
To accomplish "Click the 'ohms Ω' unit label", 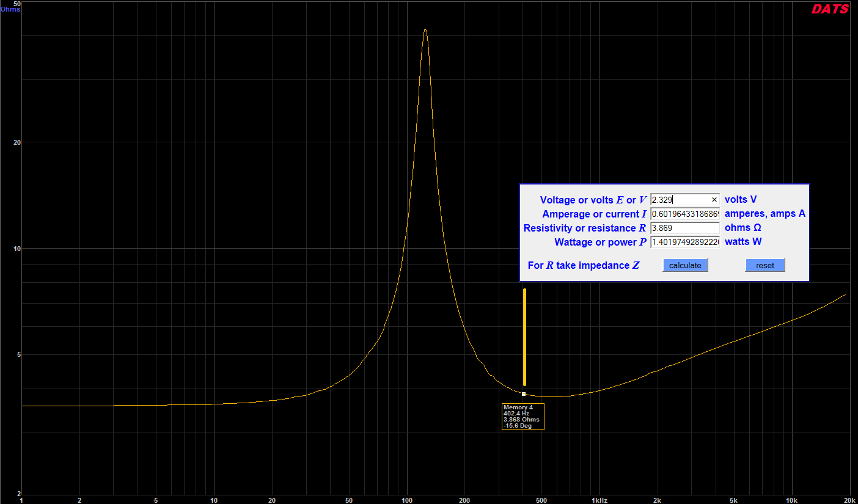I will (743, 228).
